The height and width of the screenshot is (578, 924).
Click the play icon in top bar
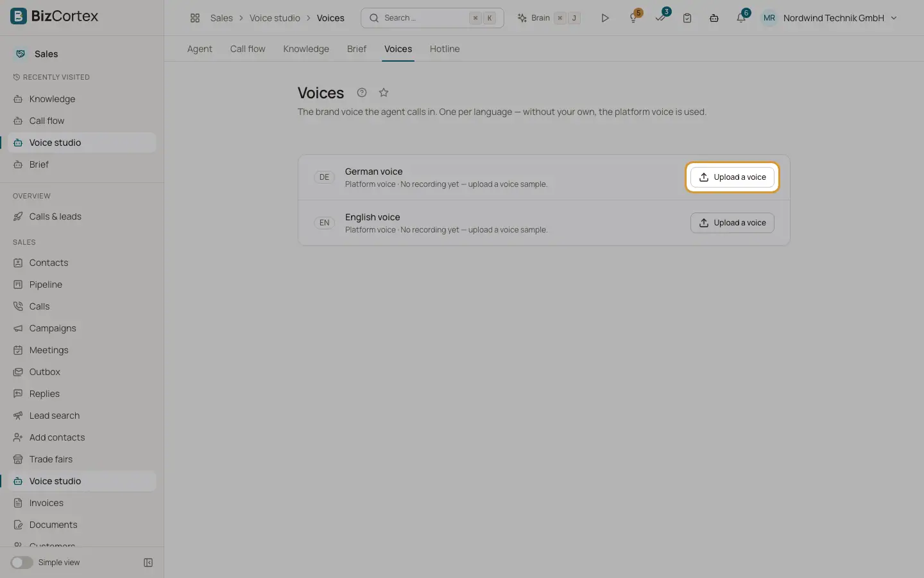[604, 18]
